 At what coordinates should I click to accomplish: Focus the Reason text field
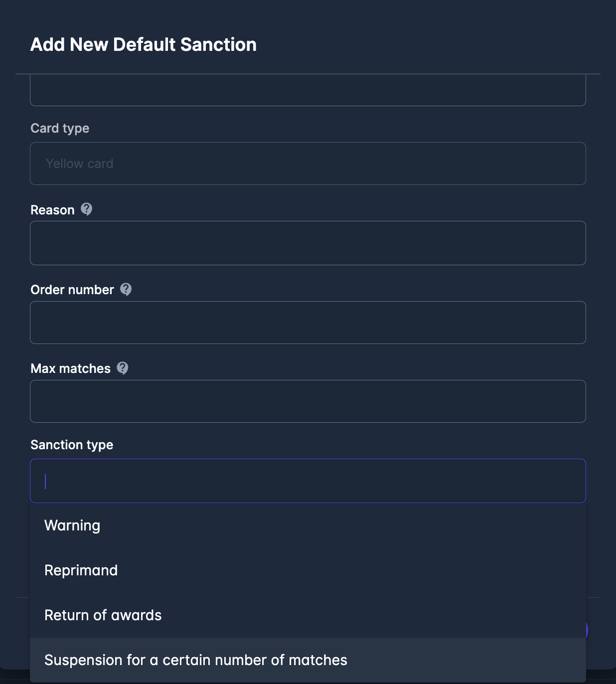pyautogui.click(x=308, y=243)
